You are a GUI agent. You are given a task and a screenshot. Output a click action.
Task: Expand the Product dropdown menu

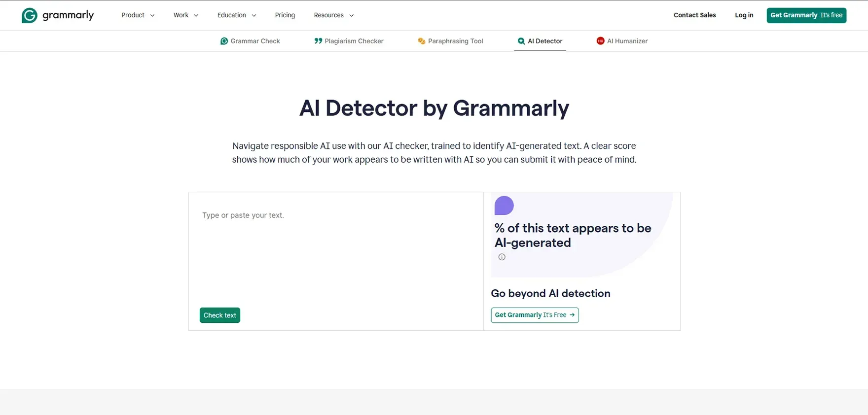(x=138, y=15)
